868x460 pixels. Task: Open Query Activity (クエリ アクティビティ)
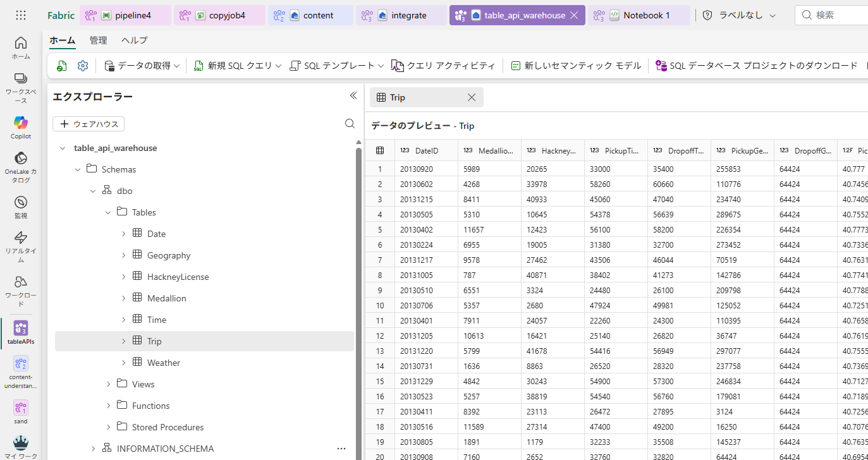coord(443,66)
